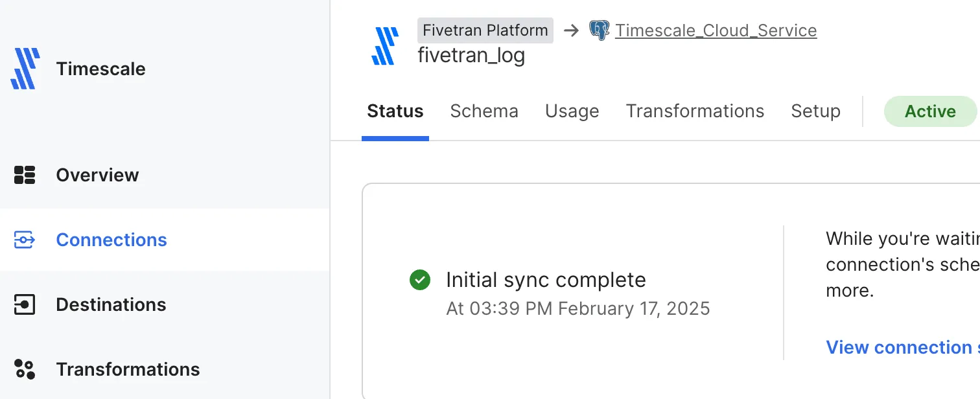
Task: Click the Overview grid icon
Action: point(25,175)
